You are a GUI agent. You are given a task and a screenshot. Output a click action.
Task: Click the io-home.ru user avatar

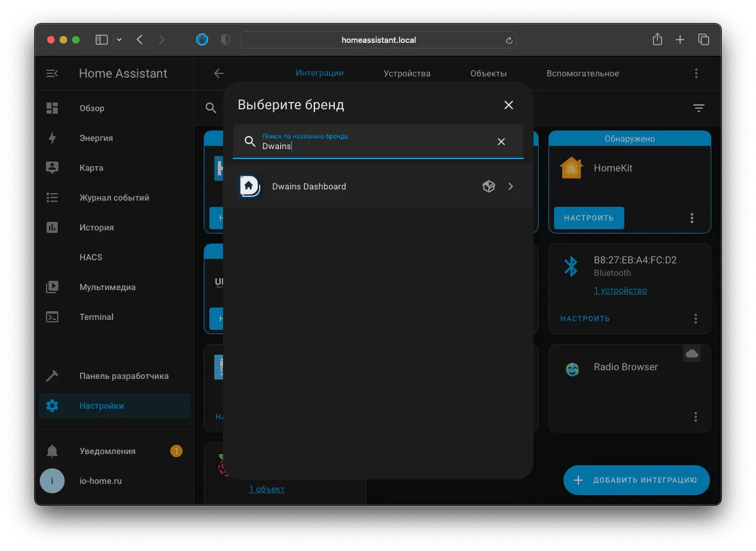click(52, 481)
